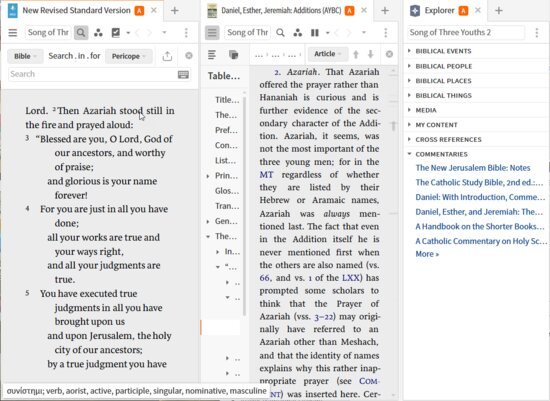This screenshot has width=550, height=401.
Task: Open the kebab menu in the NRSV panel
Action: pos(186,33)
